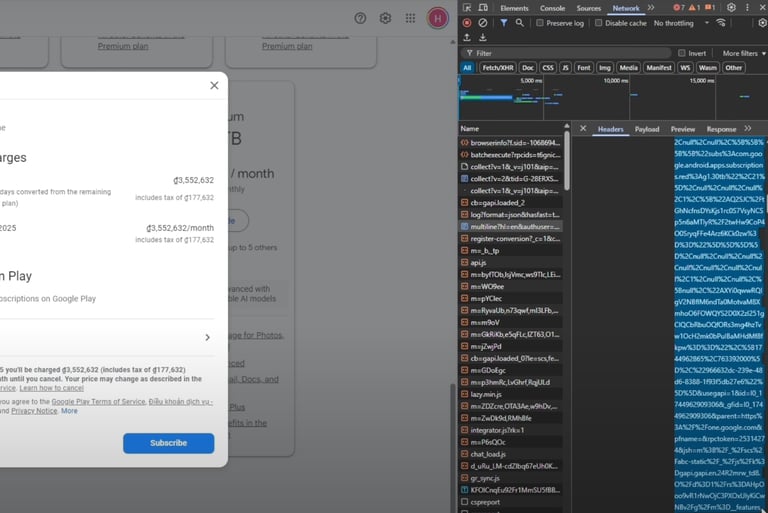Expand more DevTools panels chevron
Viewport: 768px width, 513px height.
pos(650,8)
